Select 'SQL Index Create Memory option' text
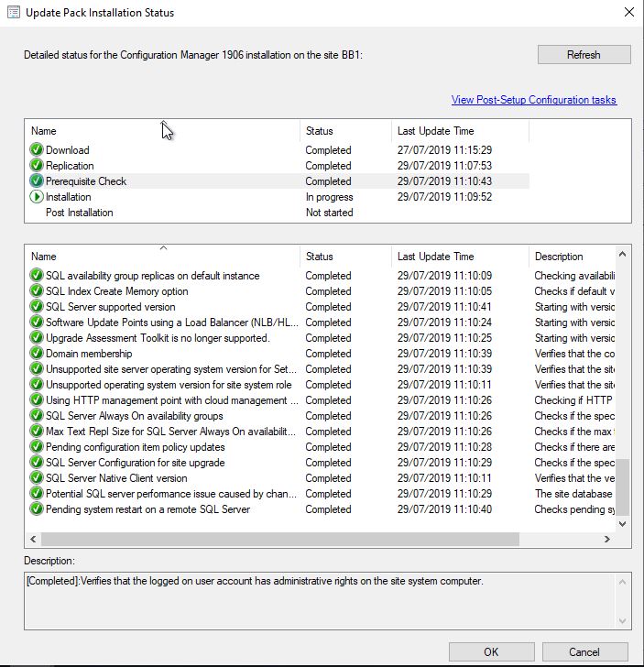Screen dimensions: 644x667 (117, 291)
